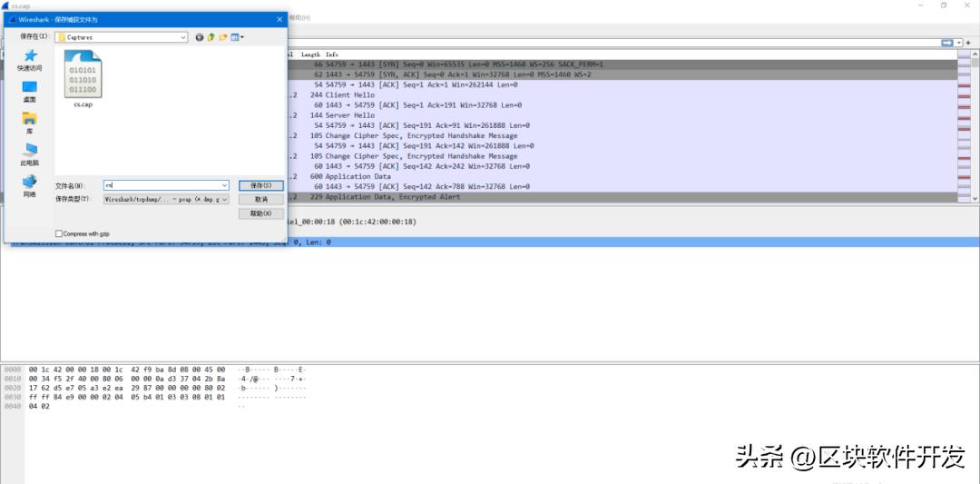This screenshot has width=980, height=484.
Task: Open the file name suggestions dropdown
Action: [225, 186]
